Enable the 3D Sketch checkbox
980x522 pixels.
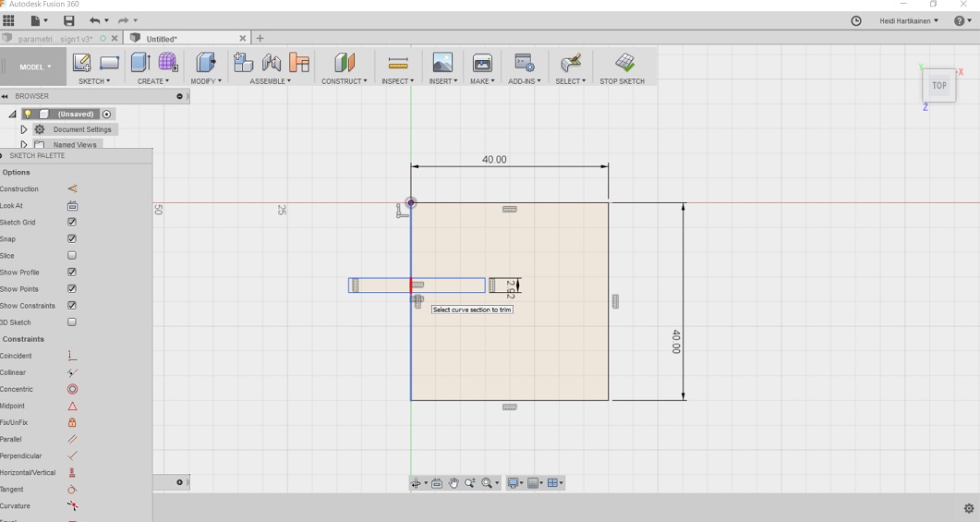72,322
